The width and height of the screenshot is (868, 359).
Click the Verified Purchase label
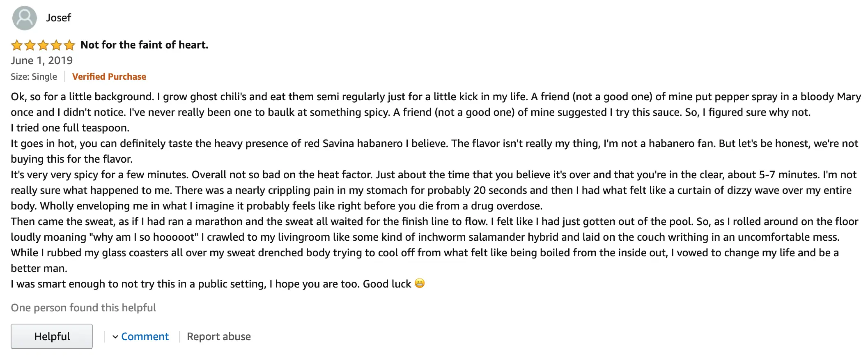pyautogui.click(x=109, y=76)
